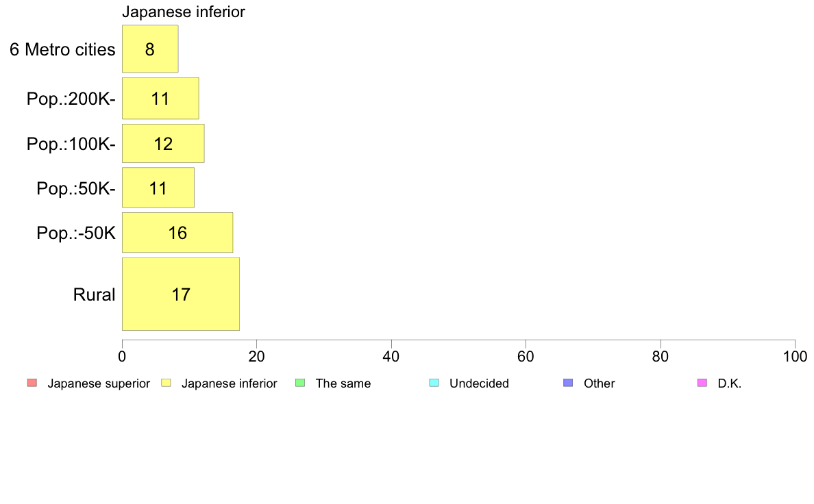Click the 6 Metro cities axis label
The width and height of the screenshot is (814, 504).
pos(62,49)
